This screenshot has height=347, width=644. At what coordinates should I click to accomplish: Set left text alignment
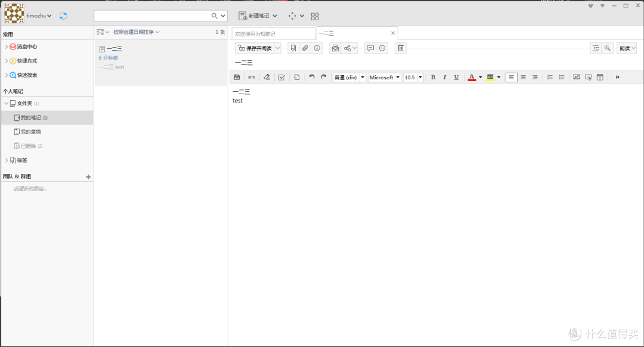512,77
